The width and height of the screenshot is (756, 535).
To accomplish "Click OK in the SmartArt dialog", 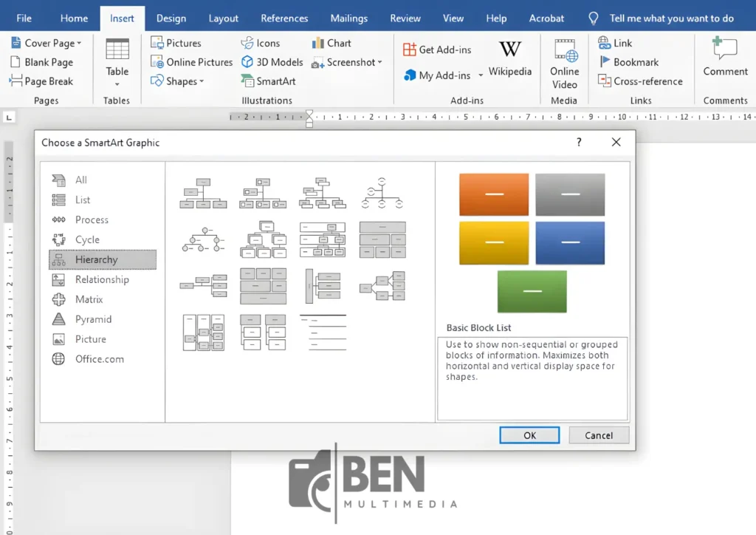I will pyautogui.click(x=529, y=435).
